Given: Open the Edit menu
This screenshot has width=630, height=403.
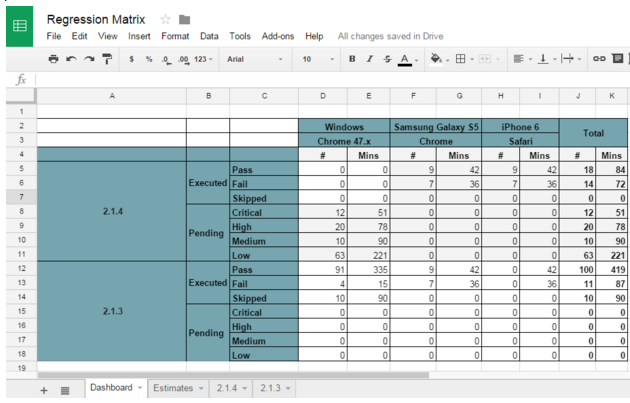Looking at the screenshot, I should click(80, 36).
